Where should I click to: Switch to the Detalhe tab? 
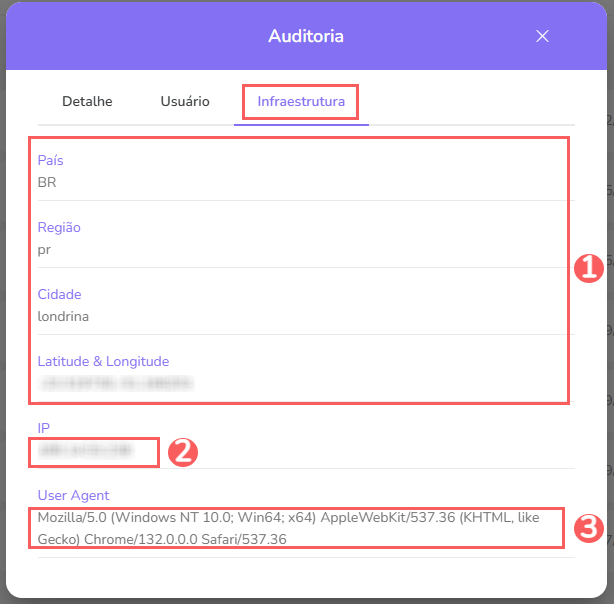(87, 101)
